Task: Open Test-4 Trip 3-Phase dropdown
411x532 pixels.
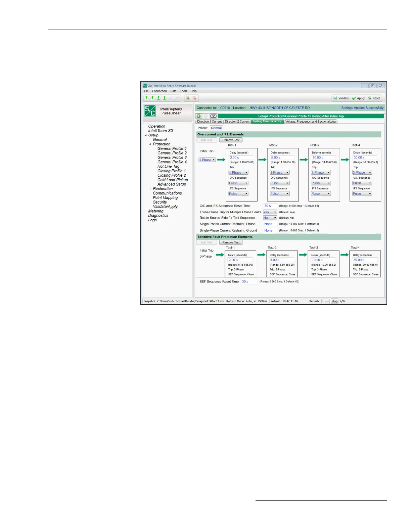Action: click(362, 173)
